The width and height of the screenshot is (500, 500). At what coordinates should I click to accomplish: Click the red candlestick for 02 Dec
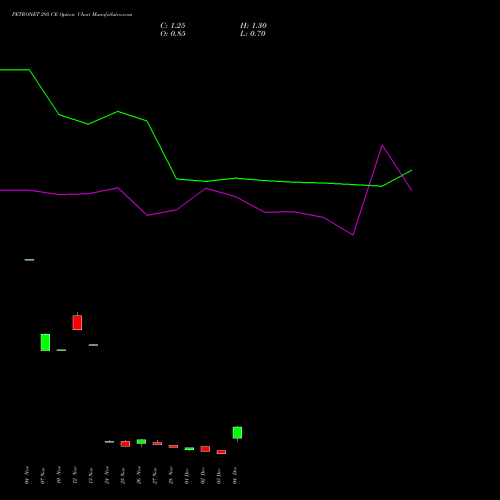tap(205, 449)
